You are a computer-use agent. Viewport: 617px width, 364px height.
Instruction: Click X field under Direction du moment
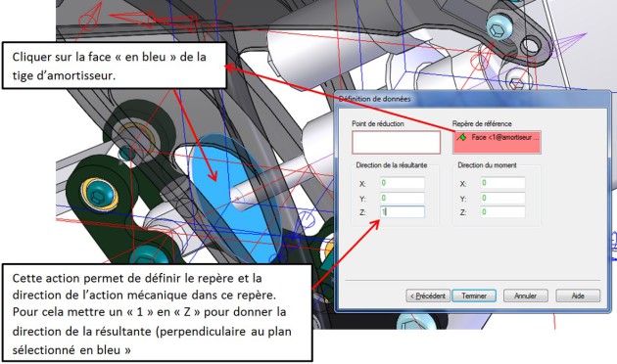tap(502, 183)
